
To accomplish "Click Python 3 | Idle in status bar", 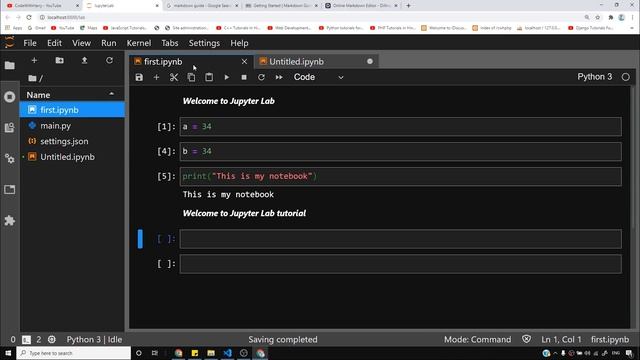I will pos(94,339).
